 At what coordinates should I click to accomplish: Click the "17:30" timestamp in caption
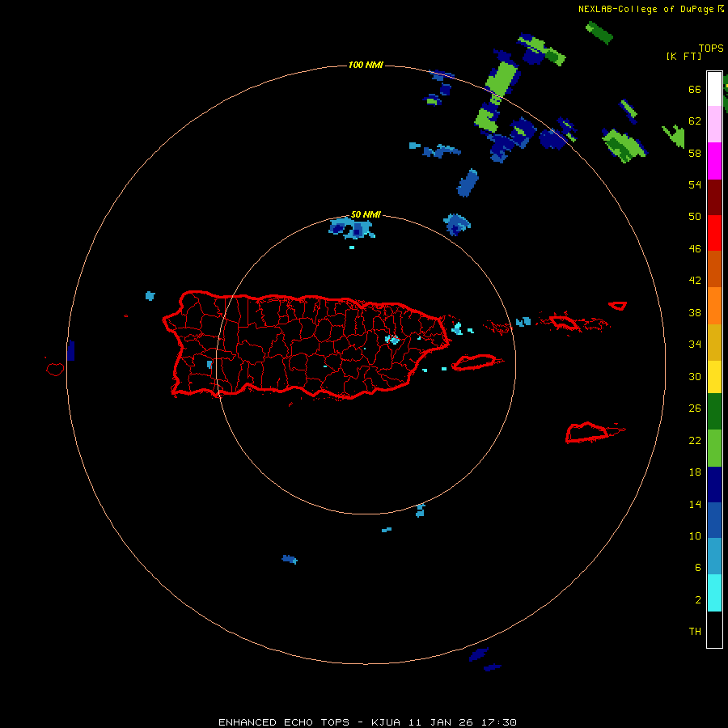[501, 722]
